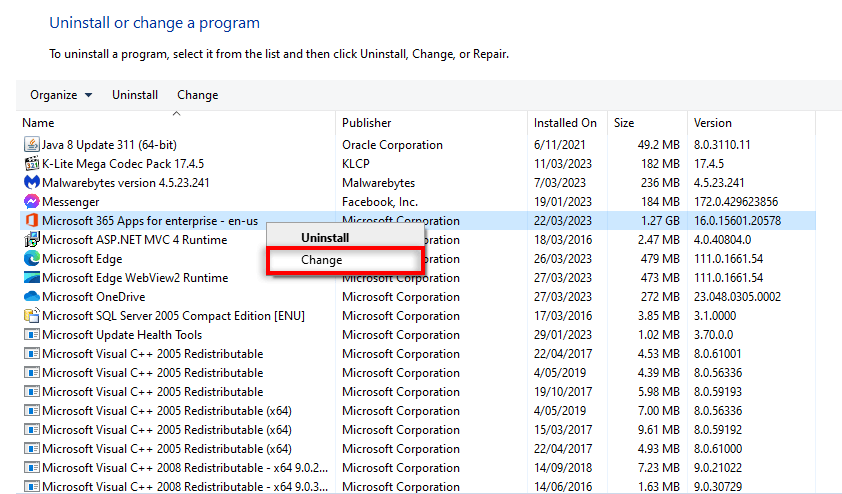Screen dimensions: 842x494
Task: Click the K-Lite Mega Codec Pack icon
Action: pos(31,164)
